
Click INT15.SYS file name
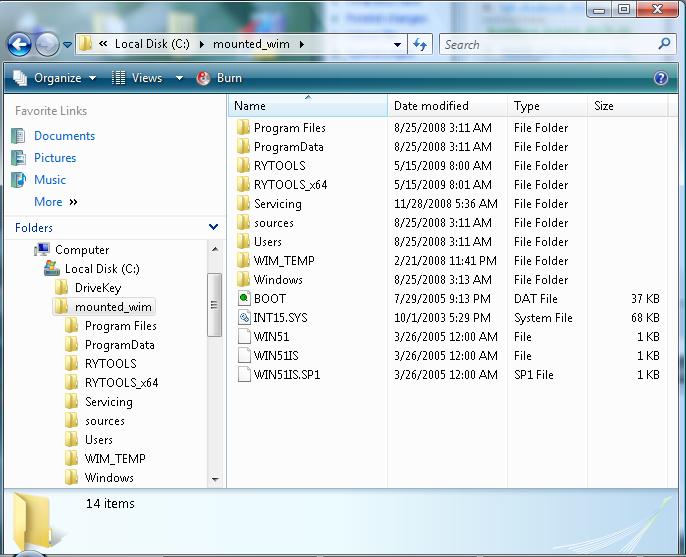pyautogui.click(x=280, y=318)
